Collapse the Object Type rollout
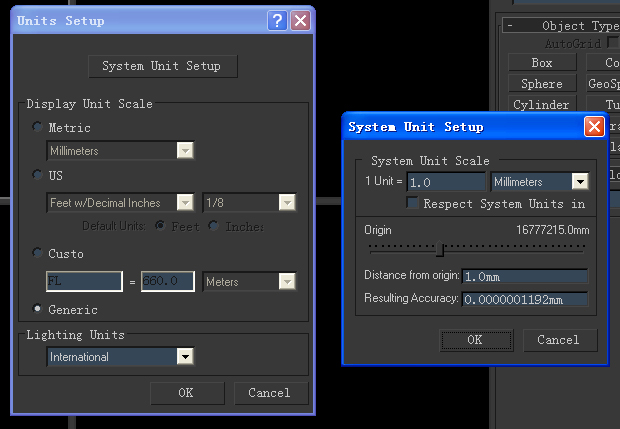This screenshot has height=429, width=620. [510, 26]
